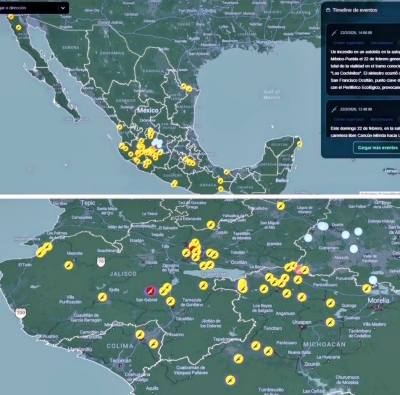
Task: Click the second yellow marker in Baja California
Action: coord(19,27)
